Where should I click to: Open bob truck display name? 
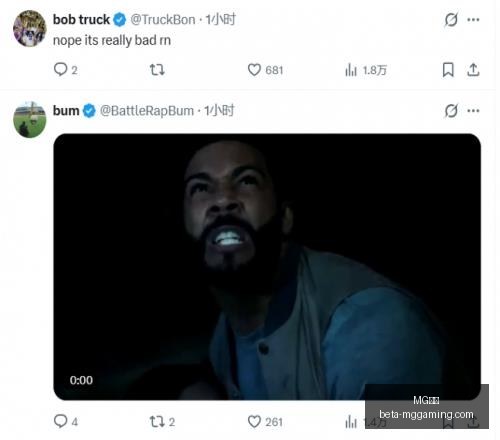pos(81,20)
